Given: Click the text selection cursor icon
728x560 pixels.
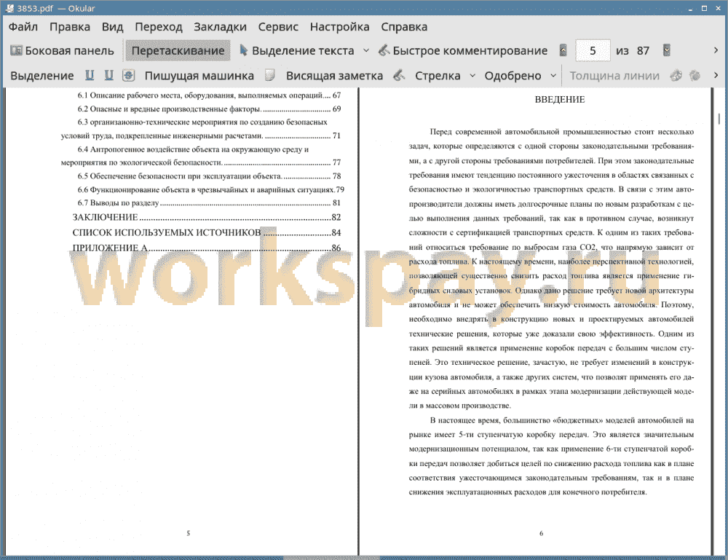Looking at the screenshot, I should tap(243, 50).
